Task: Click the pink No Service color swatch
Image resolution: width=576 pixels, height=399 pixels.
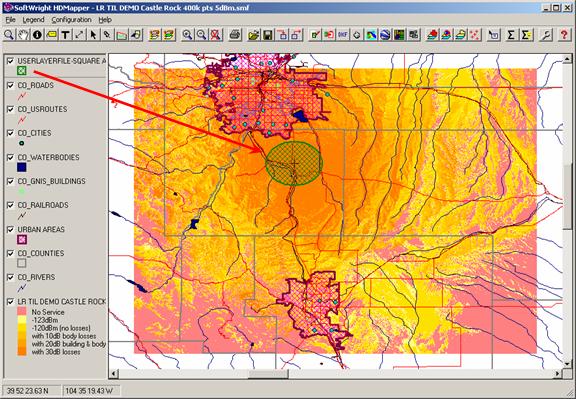Action: pyautogui.click(x=22, y=312)
